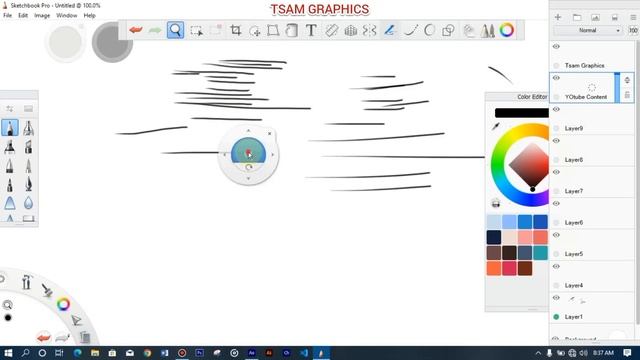640x360 pixels.
Task: Open the Edit menu
Action: [x=23, y=16]
